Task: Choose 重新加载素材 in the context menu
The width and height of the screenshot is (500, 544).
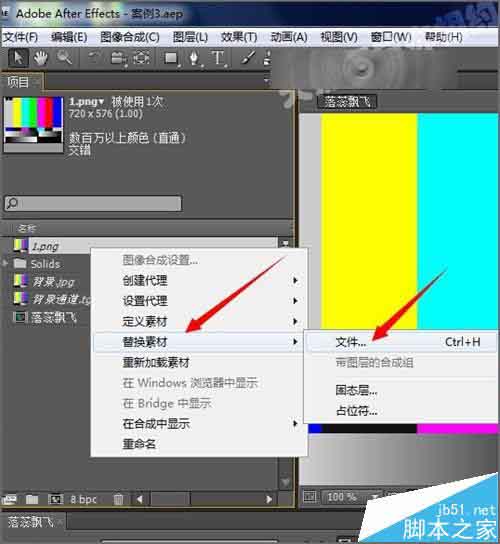Action: tap(156, 363)
